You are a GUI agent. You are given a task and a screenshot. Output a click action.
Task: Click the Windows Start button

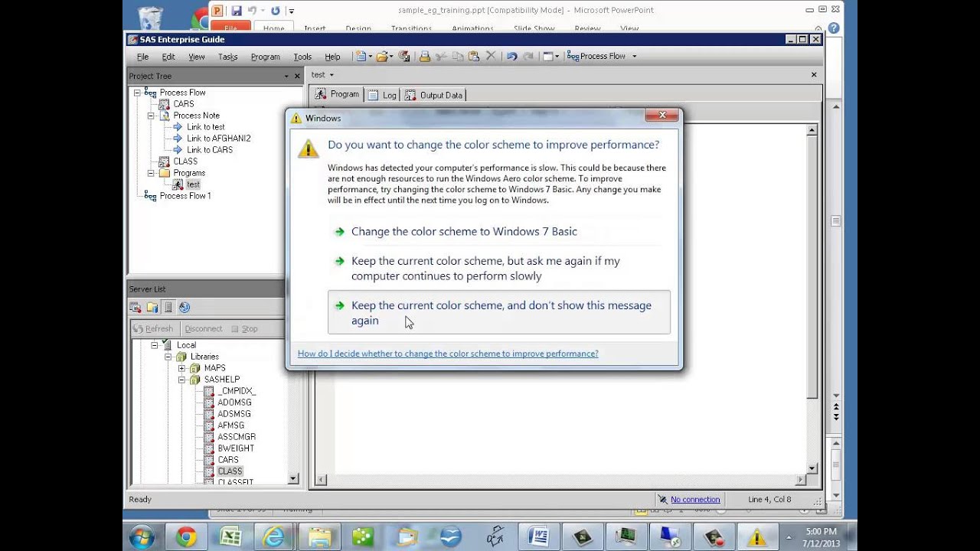142,537
